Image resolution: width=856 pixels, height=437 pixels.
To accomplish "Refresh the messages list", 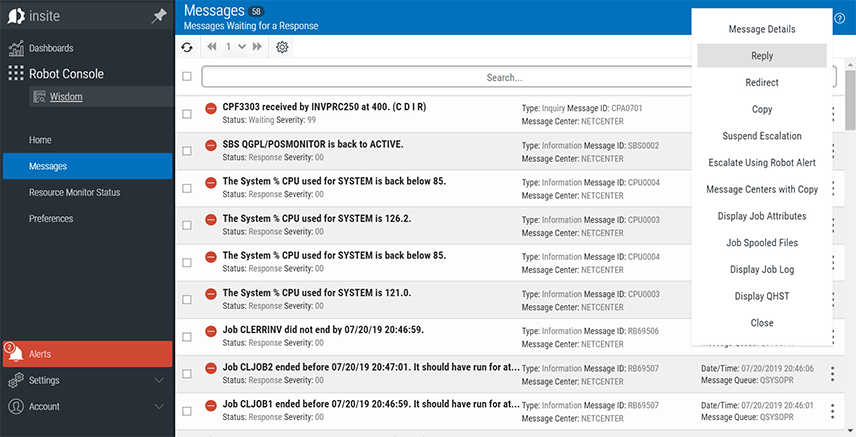I will pyautogui.click(x=187, y=47).
